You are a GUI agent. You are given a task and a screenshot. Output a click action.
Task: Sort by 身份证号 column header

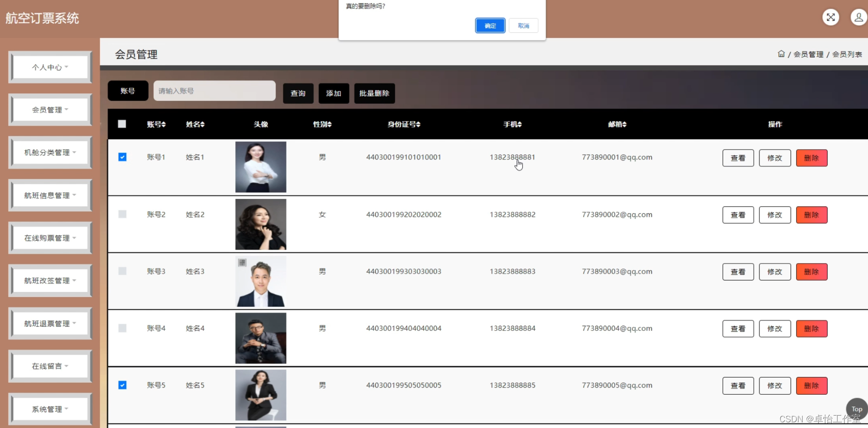coord(404,124)
